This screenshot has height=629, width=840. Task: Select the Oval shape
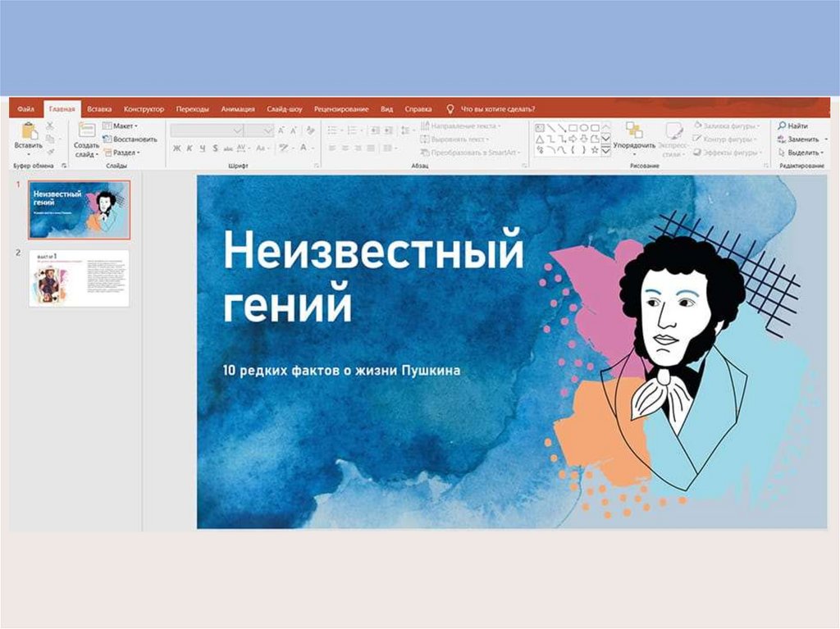[584, 128]
